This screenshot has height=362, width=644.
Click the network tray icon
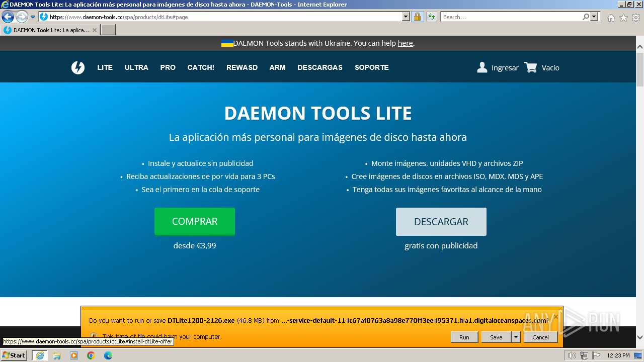pos(584,355)
